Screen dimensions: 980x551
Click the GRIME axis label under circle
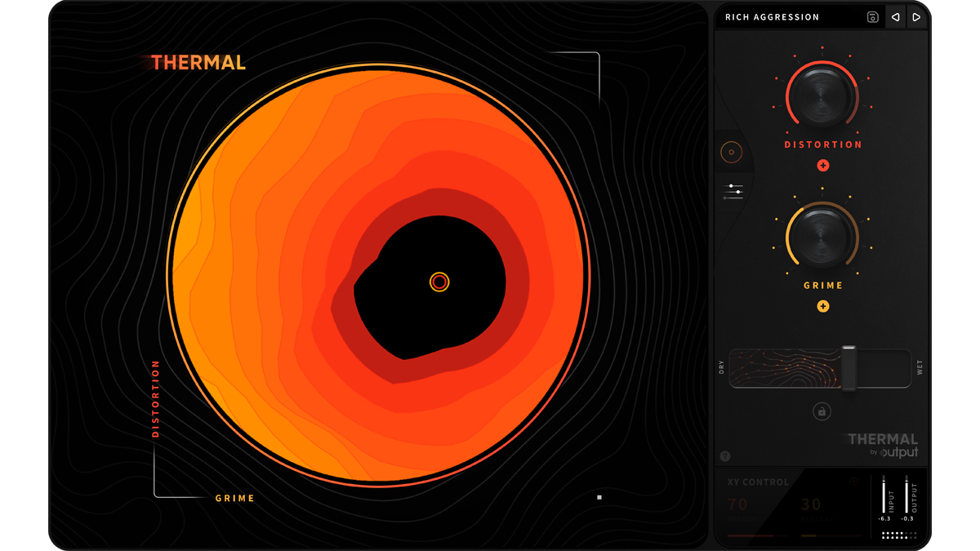point(235,498)
